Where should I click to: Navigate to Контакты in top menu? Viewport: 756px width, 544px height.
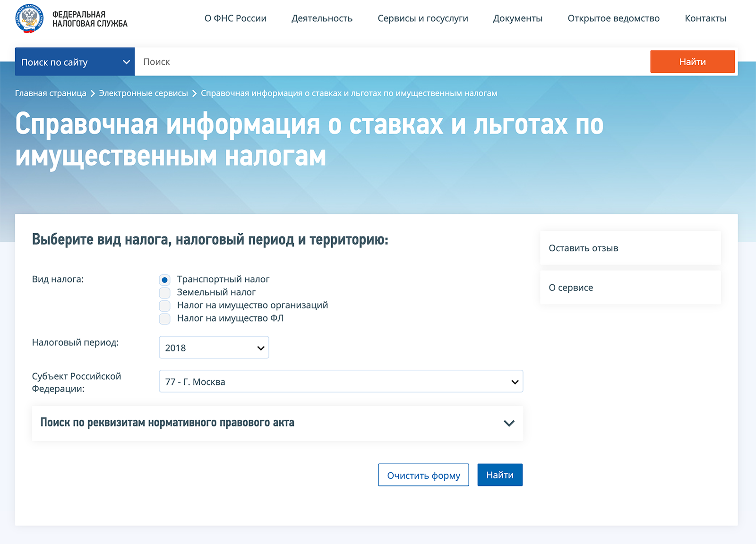[x=705, y=18]
